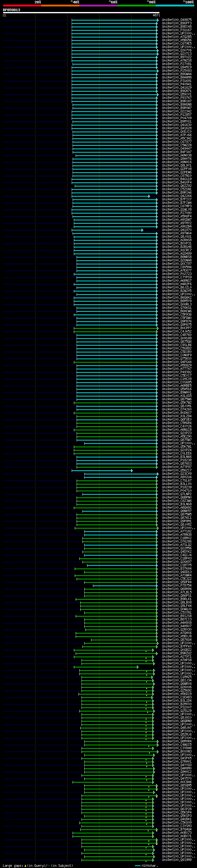Select the UniRef100_Q7LNP2 label
This screenshot has height=868, width=197.
177,494
